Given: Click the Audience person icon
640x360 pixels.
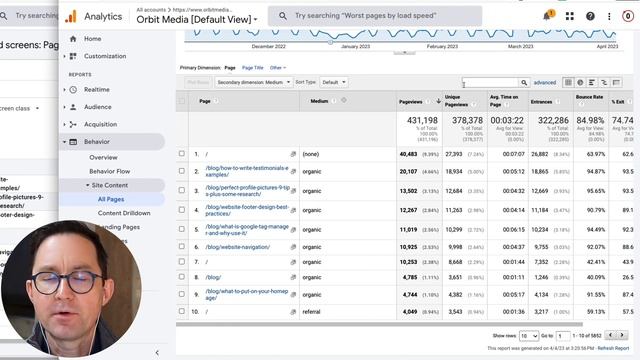Looking at the screenshot, I should tap(73, 107).
